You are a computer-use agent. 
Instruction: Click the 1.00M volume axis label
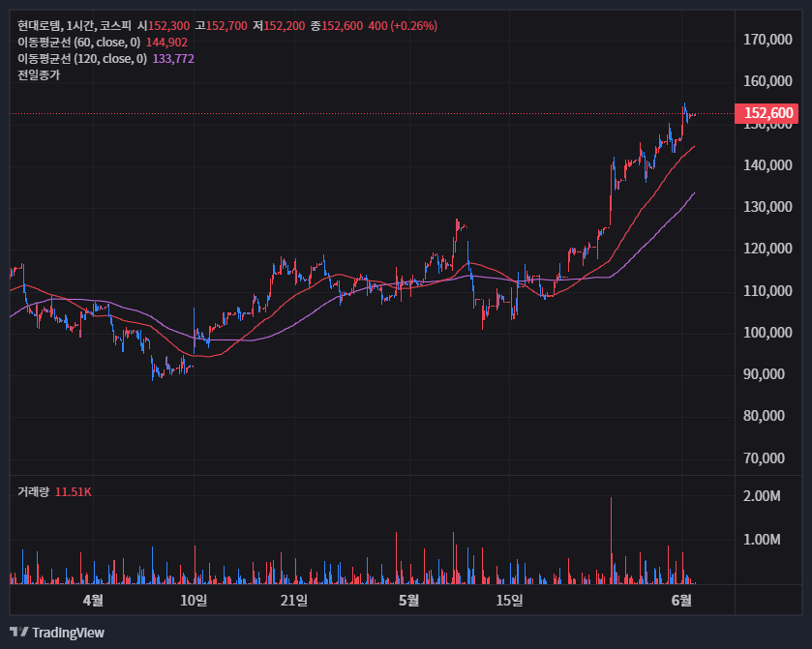(762, 540)
